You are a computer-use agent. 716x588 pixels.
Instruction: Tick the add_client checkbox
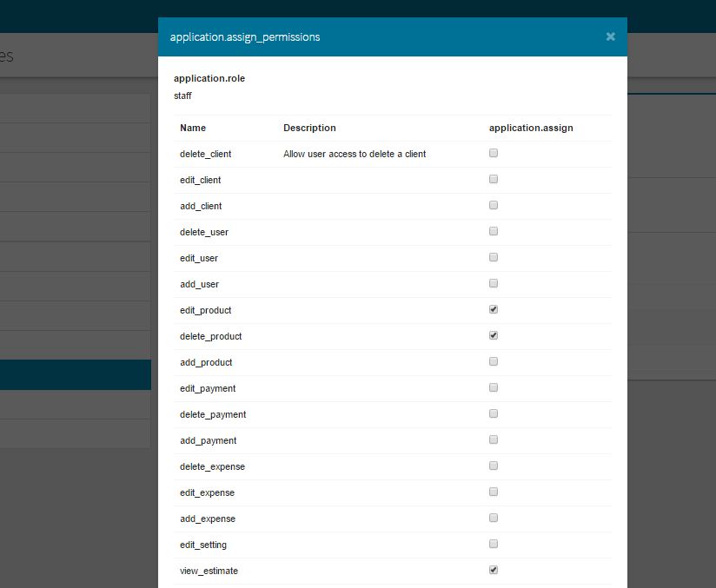pyautogui.click(x=494, y=205)
